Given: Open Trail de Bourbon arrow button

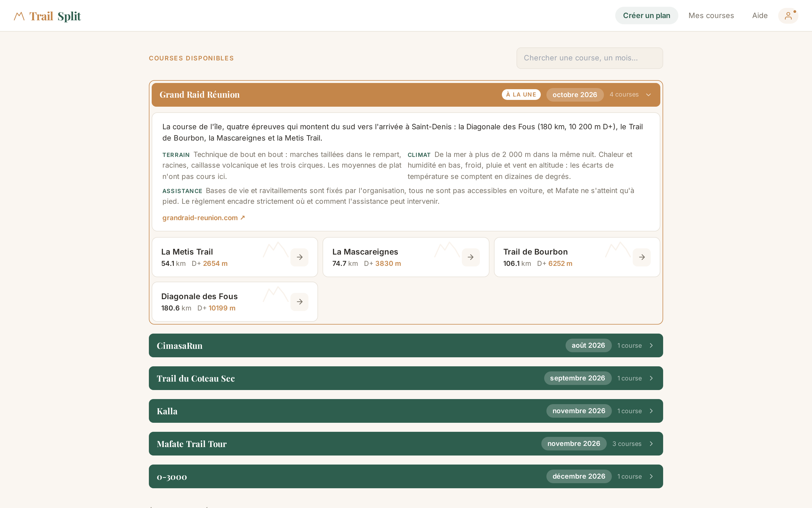Looking at the screenshot, I should [x=641, y=257].
